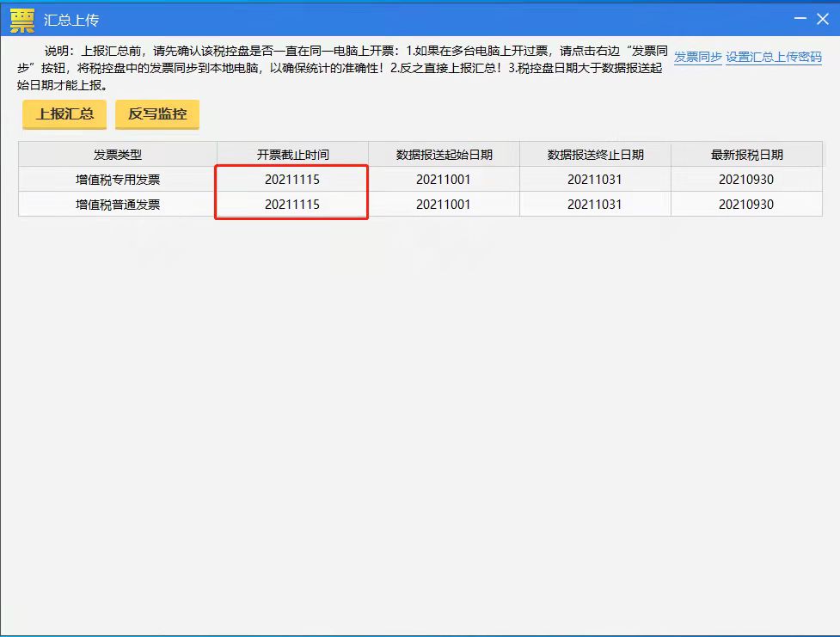
Task: Click the 反写监控 yellow button
Action: pos(156,113)
